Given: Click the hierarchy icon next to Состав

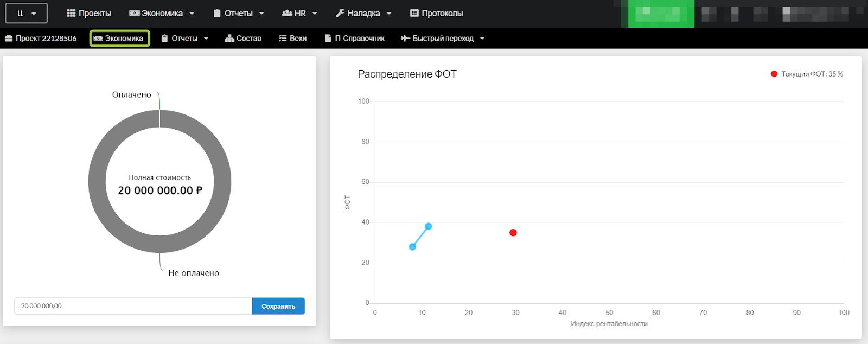Looking at the screenshot, I should click(229, 39).
